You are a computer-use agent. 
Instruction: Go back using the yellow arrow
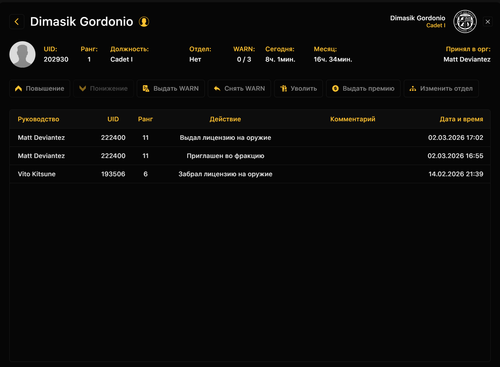pos(17,22)
